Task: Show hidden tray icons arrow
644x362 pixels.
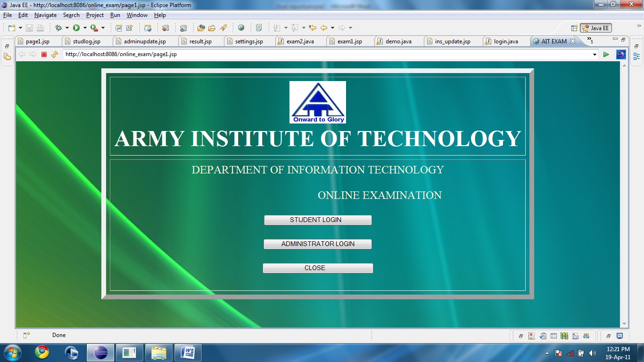Action: coord(547,353)
